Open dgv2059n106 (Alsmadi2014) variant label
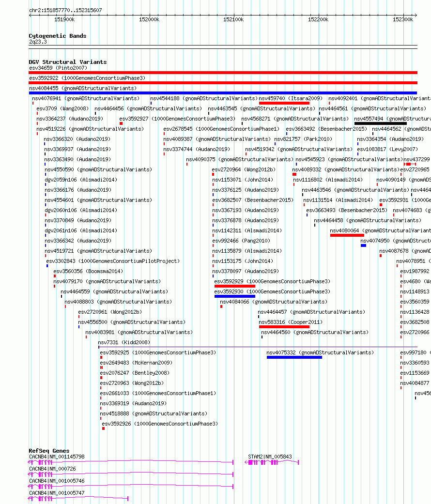The height and width of the screenshot is (504, 431). click(81, 180)
